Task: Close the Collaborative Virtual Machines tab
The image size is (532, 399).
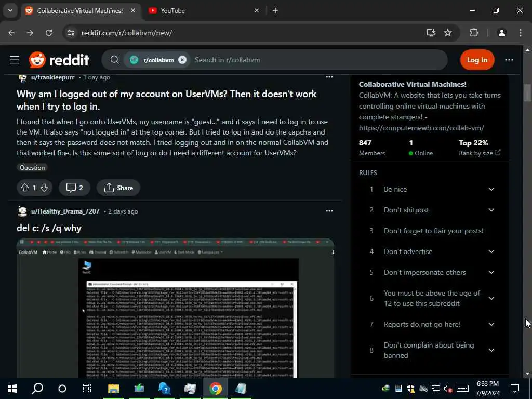Action: (133, 10)
